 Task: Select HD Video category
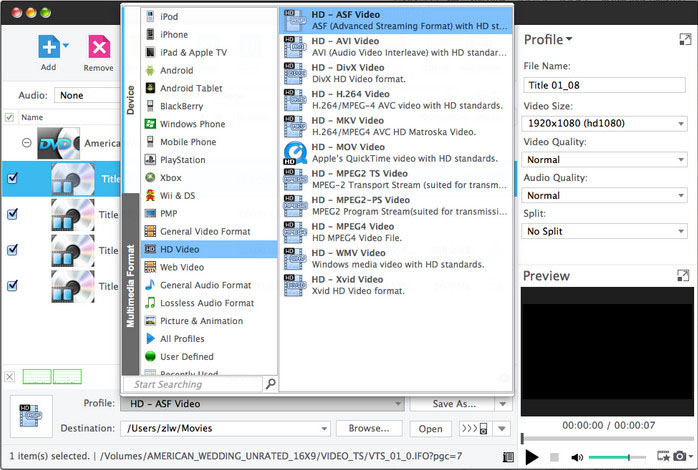pyautogui.click(x=209, y=249)
